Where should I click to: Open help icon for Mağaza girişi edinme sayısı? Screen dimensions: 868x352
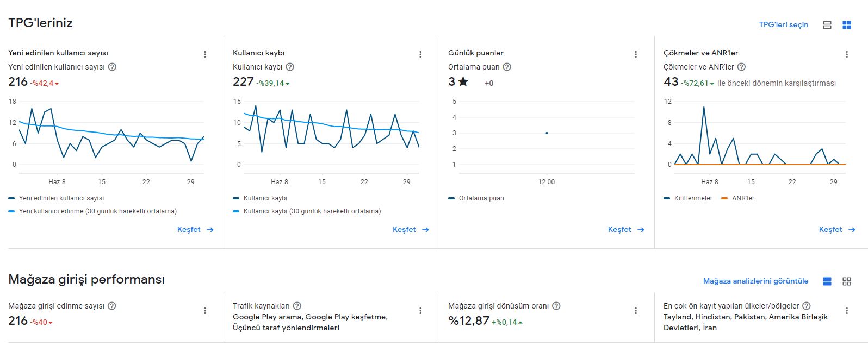point(111,306)
